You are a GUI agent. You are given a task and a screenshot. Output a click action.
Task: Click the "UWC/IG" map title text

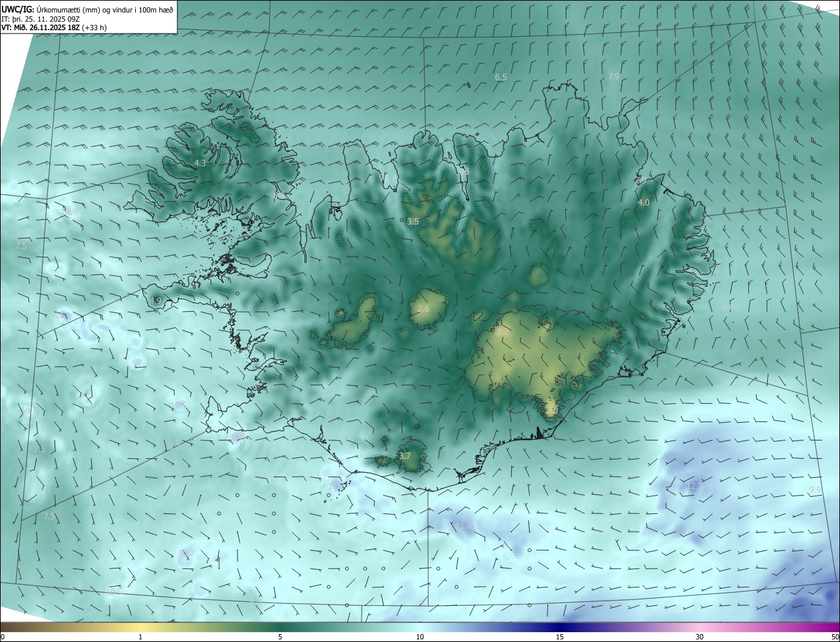(16, 9)
